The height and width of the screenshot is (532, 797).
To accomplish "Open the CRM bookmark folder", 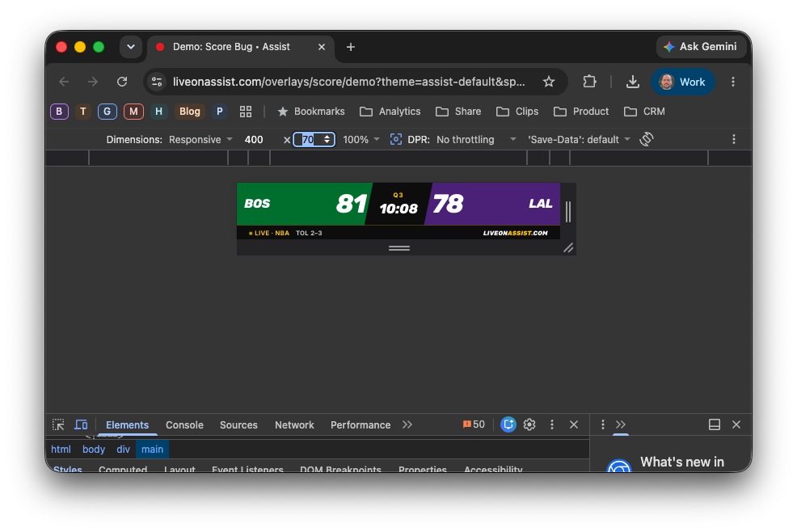I will [644, 112].
